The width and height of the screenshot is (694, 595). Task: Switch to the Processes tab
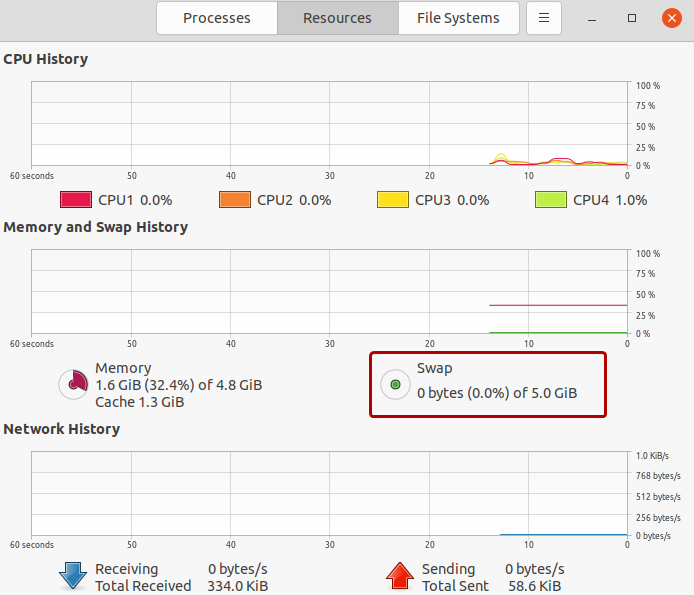(x=217, y=18)
